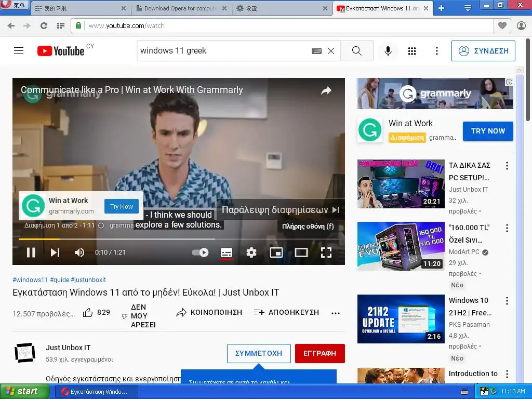Click the ΣΥΝΔΕΣΗ sign-in button
Screen dimensions: 532x399
point(483,51)
